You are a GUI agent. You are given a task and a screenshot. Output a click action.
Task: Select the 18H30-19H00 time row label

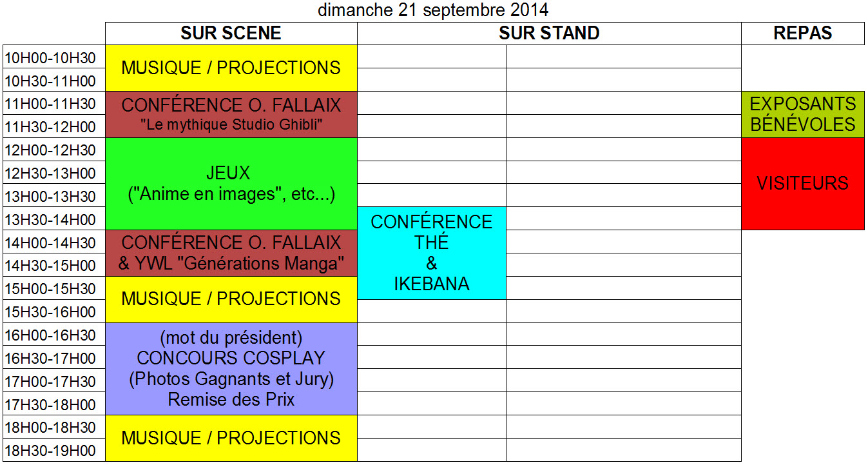pos(50,450)
